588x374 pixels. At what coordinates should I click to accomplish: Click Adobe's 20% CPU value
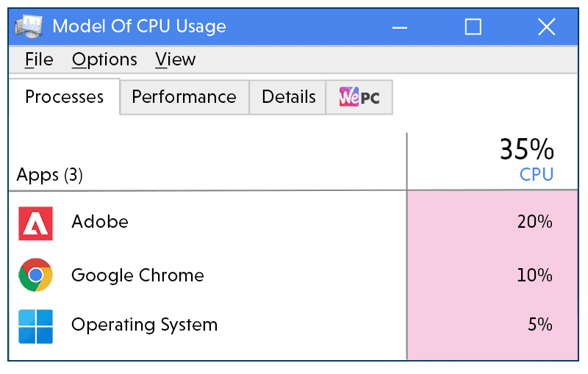tap(534, 222)
